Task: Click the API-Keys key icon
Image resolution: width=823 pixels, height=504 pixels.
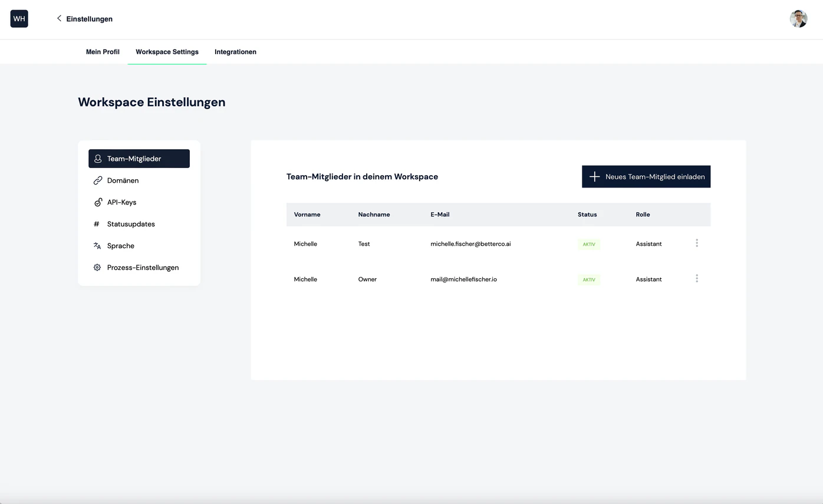Action: click(x=98, y=202)
